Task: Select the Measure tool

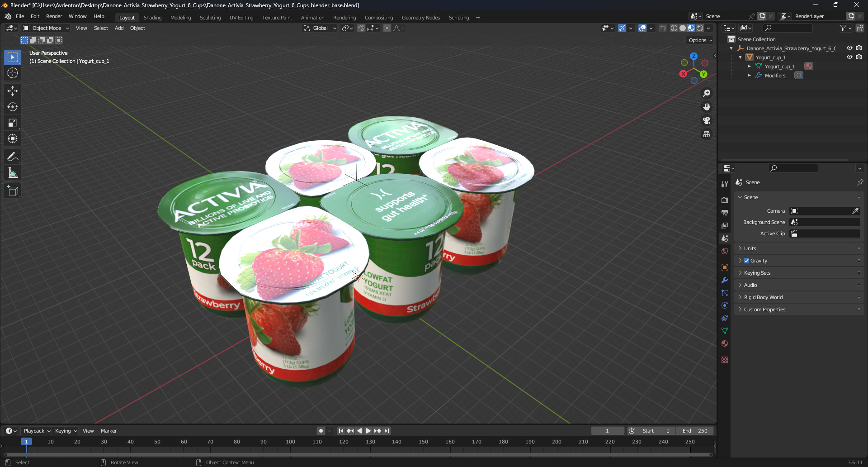Action: tap(13, 172)
